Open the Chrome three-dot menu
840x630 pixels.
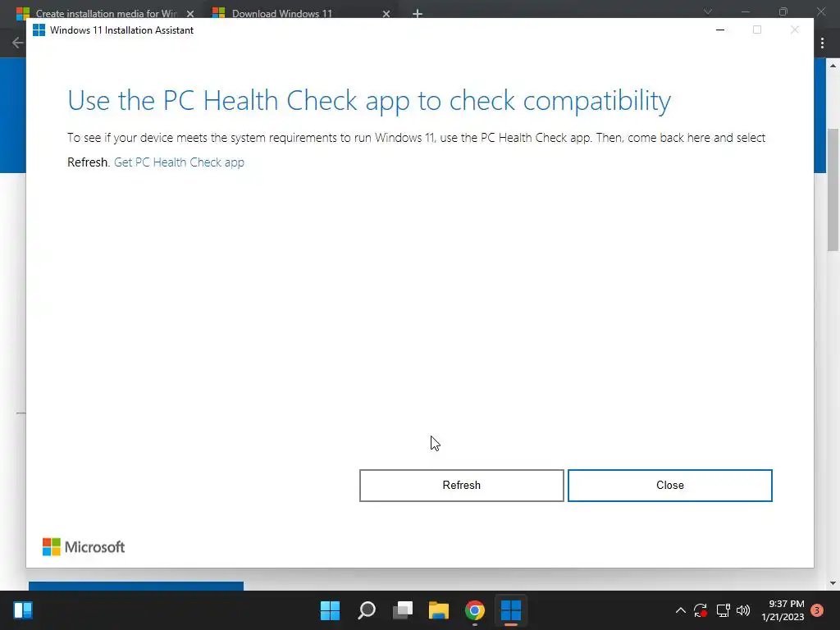(x=822, y=43)
